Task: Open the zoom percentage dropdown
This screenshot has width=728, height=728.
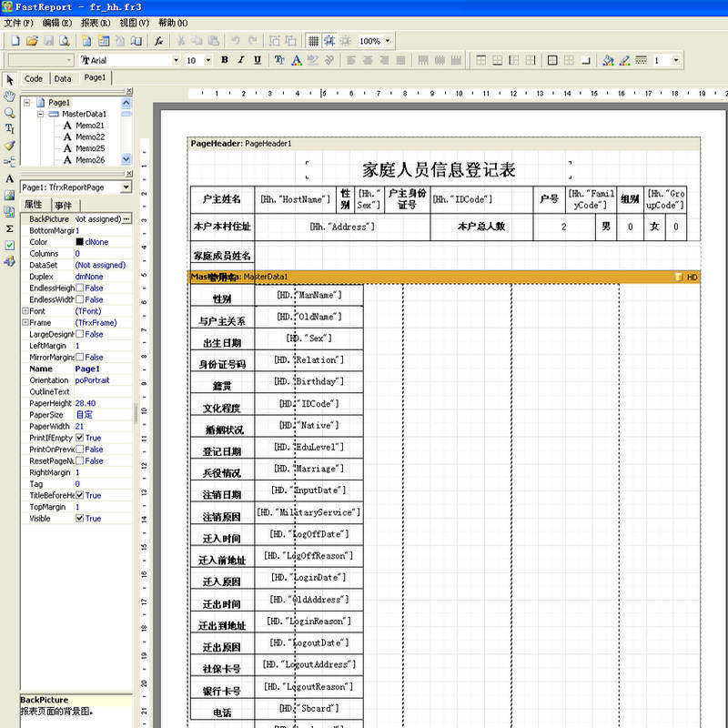Action: pos(388,41)
